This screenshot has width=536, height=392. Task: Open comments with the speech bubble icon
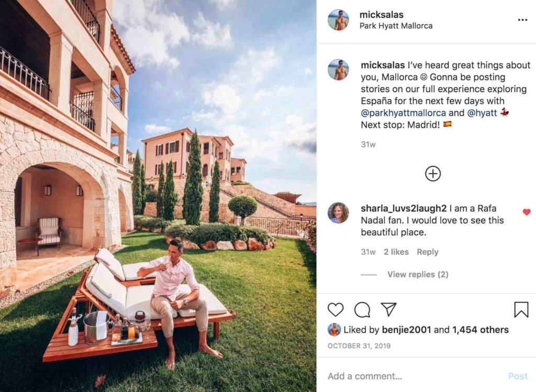pyautogui.click(x=362, y=310)
